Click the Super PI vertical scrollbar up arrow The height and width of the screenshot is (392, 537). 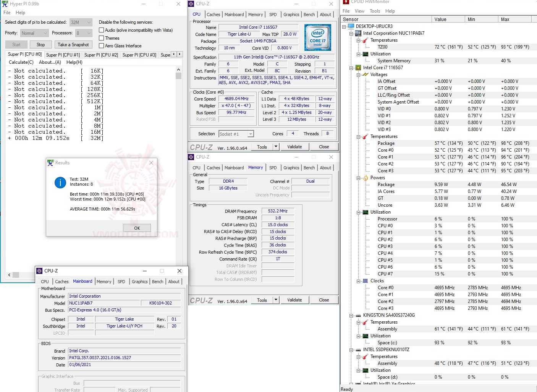coord(178,70)
